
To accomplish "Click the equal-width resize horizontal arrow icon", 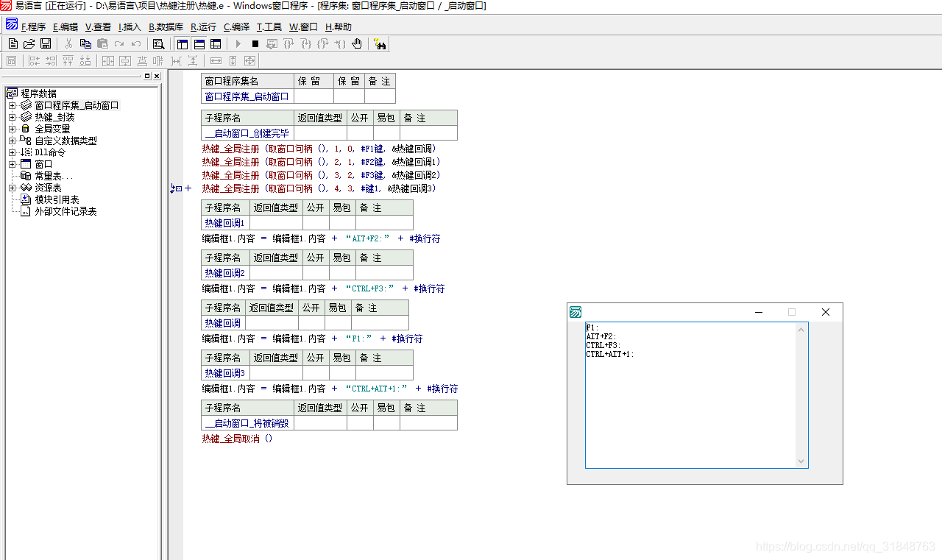I will (216, 60).
